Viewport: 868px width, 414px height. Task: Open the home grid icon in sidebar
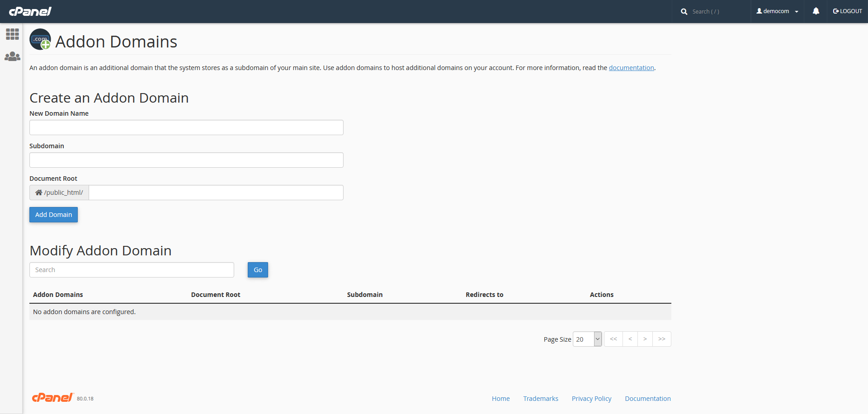coord(12,34)
